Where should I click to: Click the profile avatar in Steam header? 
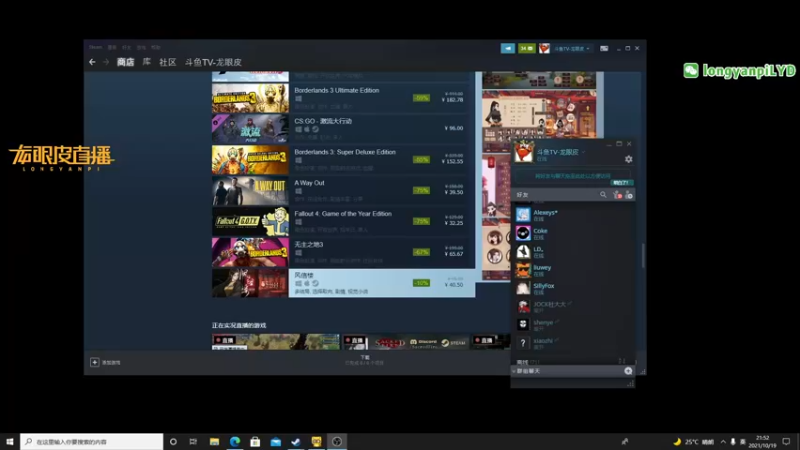(x=544, y=48)
